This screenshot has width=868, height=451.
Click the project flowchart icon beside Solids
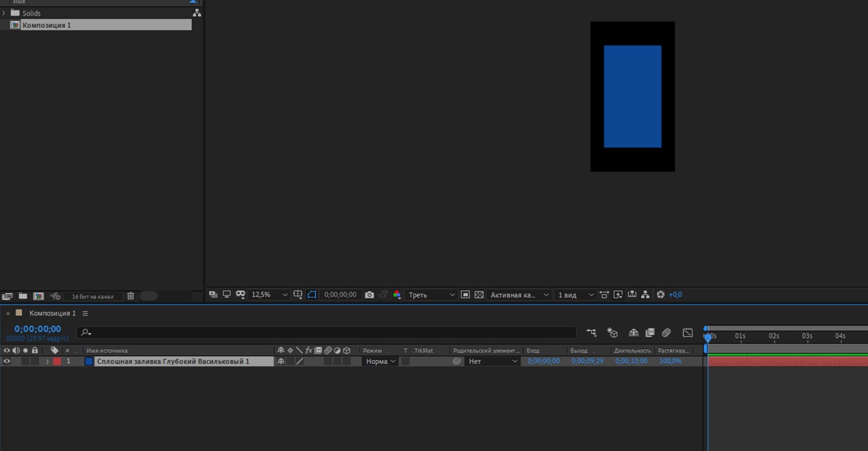197,13
